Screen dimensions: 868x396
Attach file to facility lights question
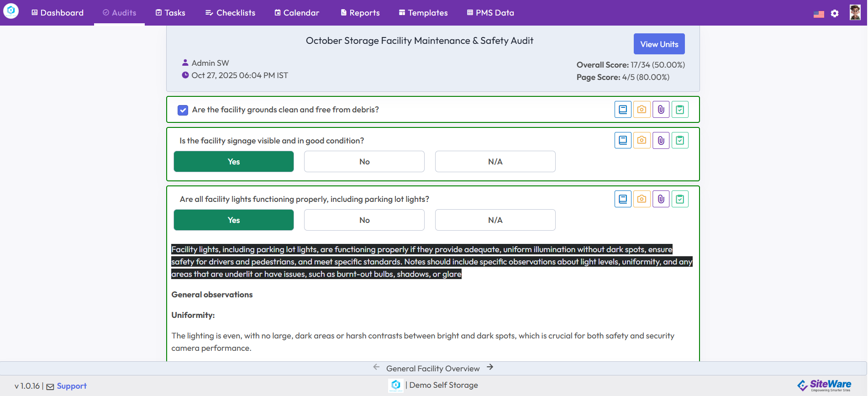pyautogui.click(x=661, y=199)
